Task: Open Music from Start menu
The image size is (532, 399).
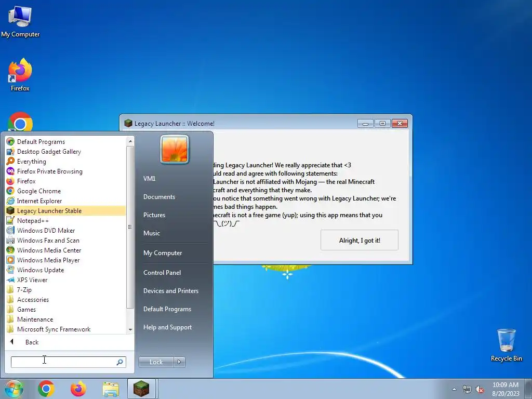Action: pyautogui.click(x=151, y=233)
